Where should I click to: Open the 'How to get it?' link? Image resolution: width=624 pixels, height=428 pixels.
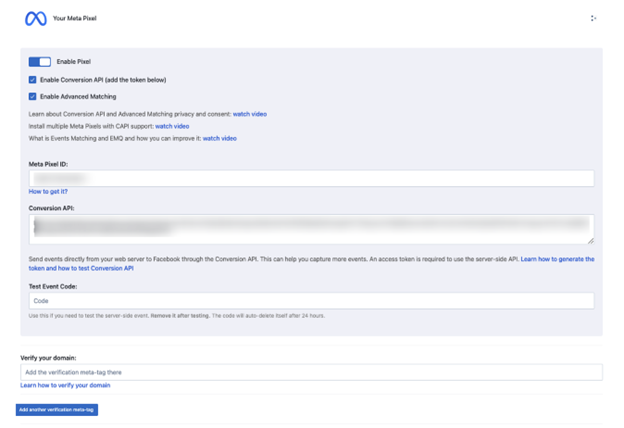click(x=48, y=192)
